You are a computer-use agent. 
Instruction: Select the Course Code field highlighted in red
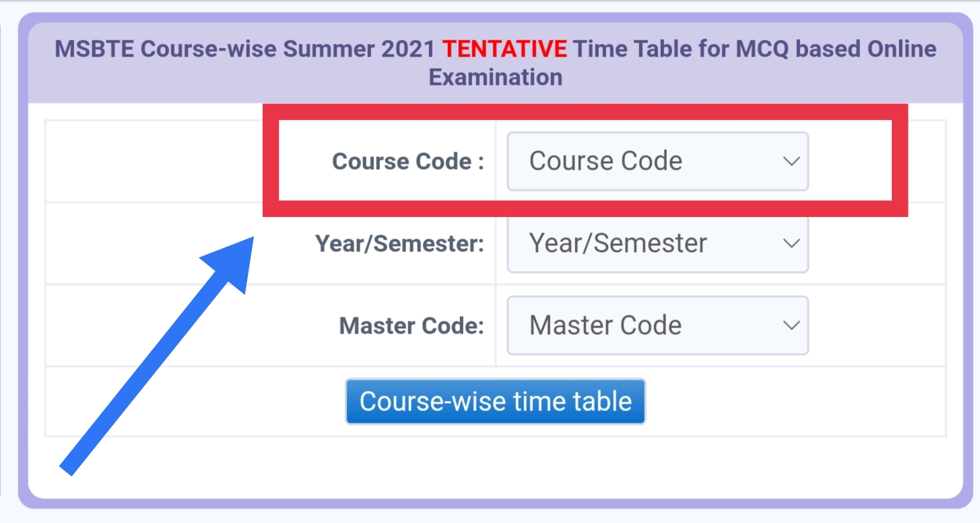[657, 161]
